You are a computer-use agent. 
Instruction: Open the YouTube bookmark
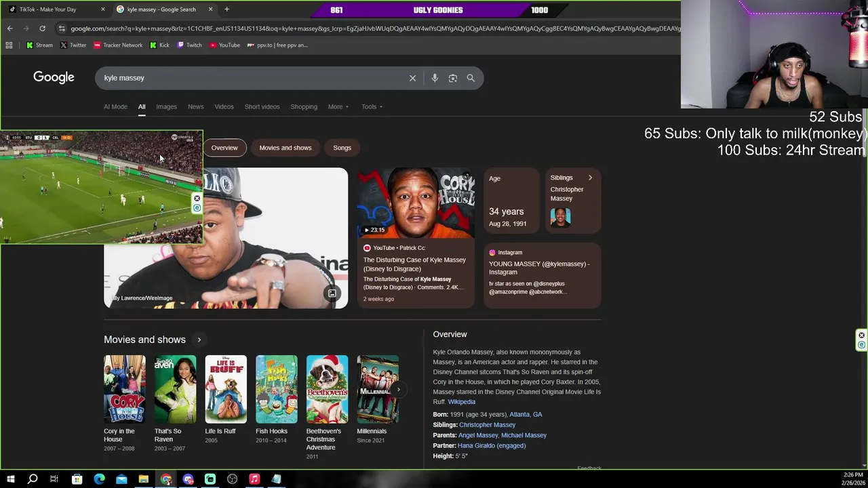point(224,45)
